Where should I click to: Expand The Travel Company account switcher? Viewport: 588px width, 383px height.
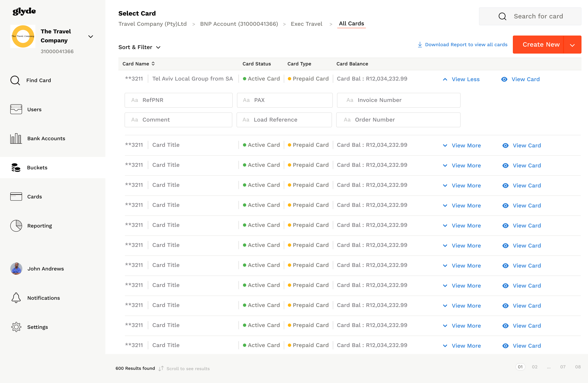91,37
